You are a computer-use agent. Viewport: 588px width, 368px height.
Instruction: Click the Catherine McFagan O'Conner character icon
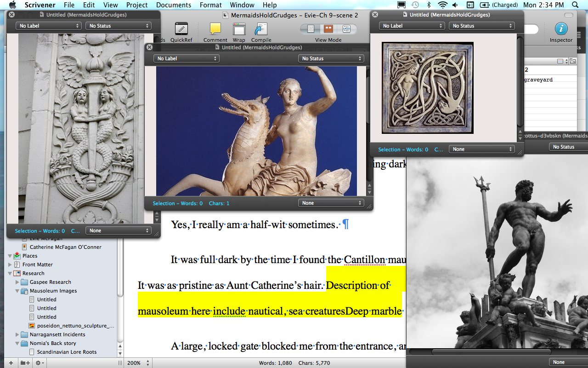pyautogui.click(x=24, y=247)
